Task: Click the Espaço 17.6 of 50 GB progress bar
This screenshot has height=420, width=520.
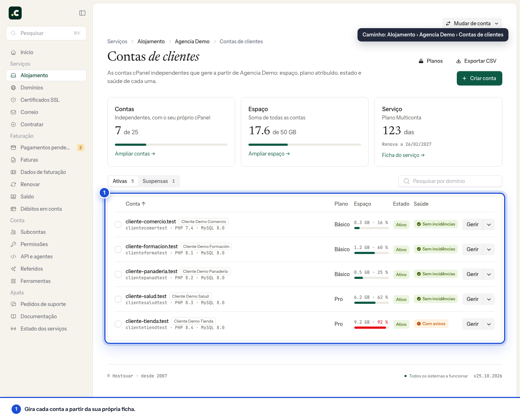Action: [x=305, y=145]
